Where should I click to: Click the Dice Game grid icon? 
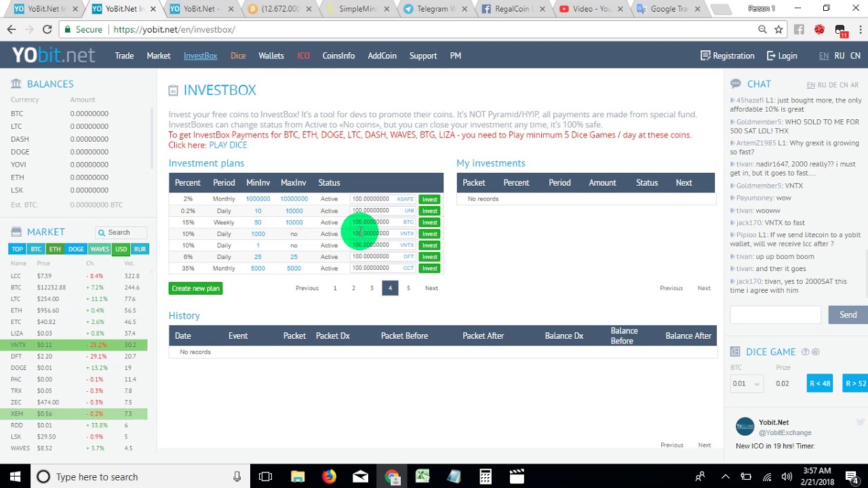[x=735, y=352]
